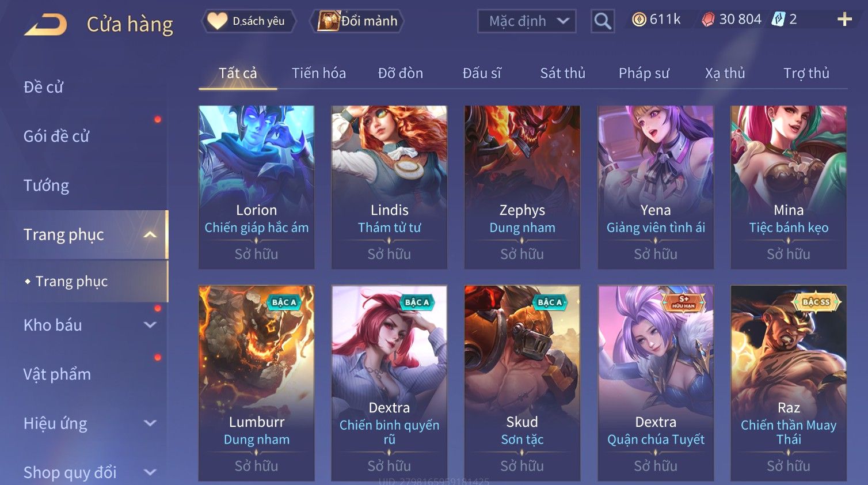The height and width of the screenshot is (485, 868).
Task: Switch to the Tiến hóa tab
Action: (x=318, y=73)
